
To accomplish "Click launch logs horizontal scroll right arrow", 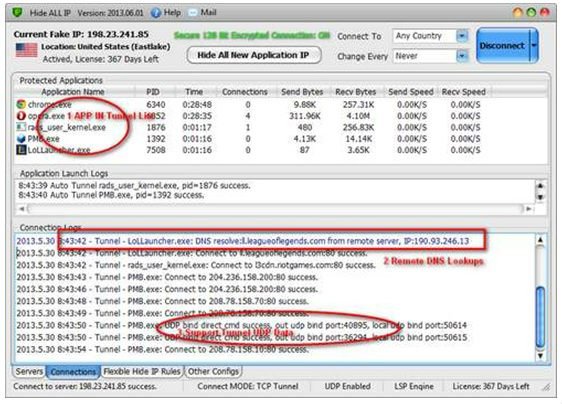I will pyautogui.click(x=529, y=209).
